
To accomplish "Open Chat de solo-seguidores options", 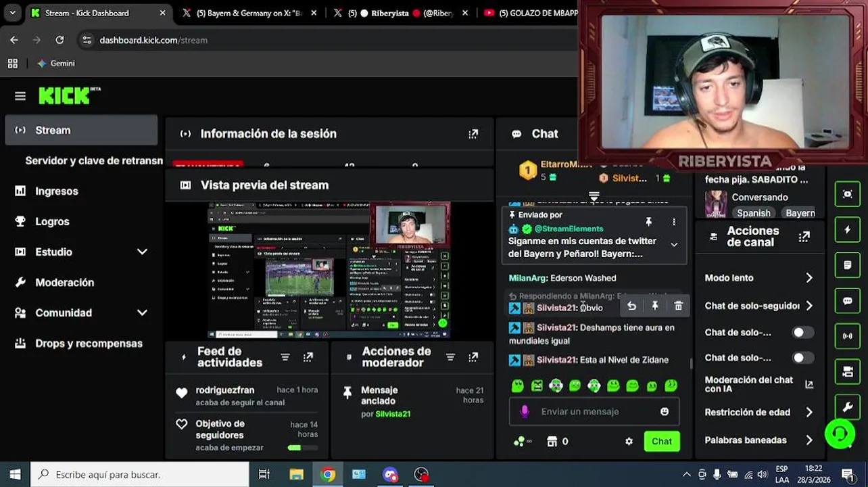I will click(758, 306).
